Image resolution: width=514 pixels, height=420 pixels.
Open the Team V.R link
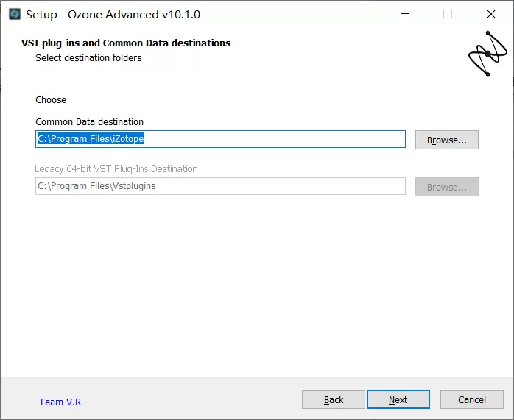(x=60, y=402)
